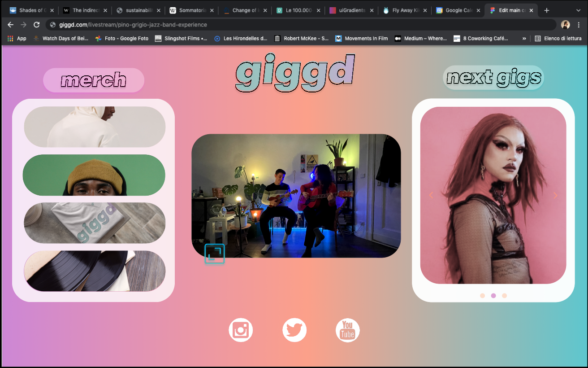Screen dimensions: 588x368
Task: Reload the giggd livestream page
Action: pyautogui.click(x=36, y=25)
